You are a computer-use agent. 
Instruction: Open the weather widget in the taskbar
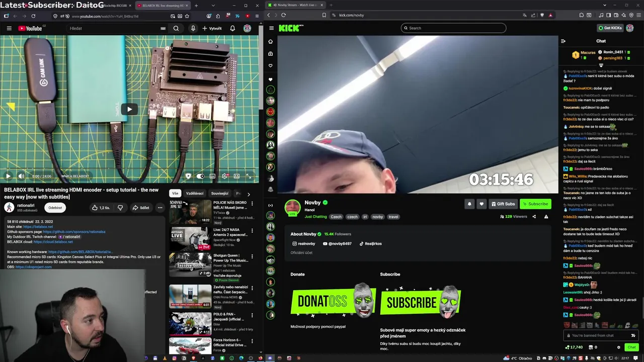[x=517, y=358]
